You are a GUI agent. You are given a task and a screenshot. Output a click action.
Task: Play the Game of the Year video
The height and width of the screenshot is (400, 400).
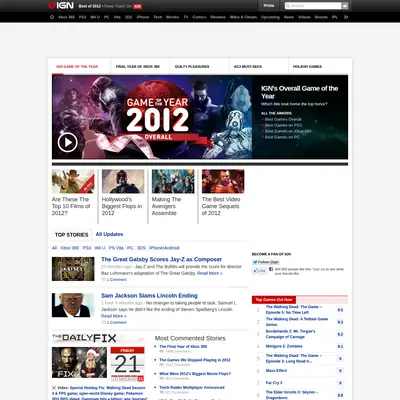[x=68, y=142]
